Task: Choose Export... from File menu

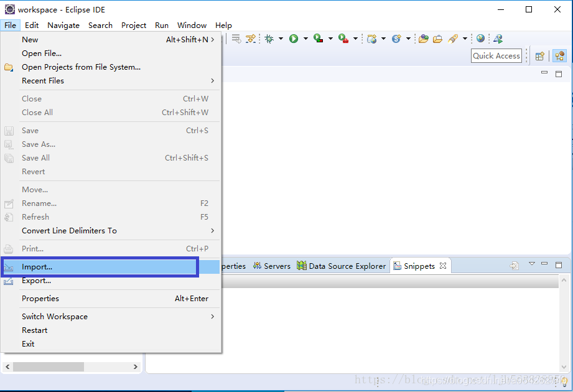Action: click(x=111, y=281)
